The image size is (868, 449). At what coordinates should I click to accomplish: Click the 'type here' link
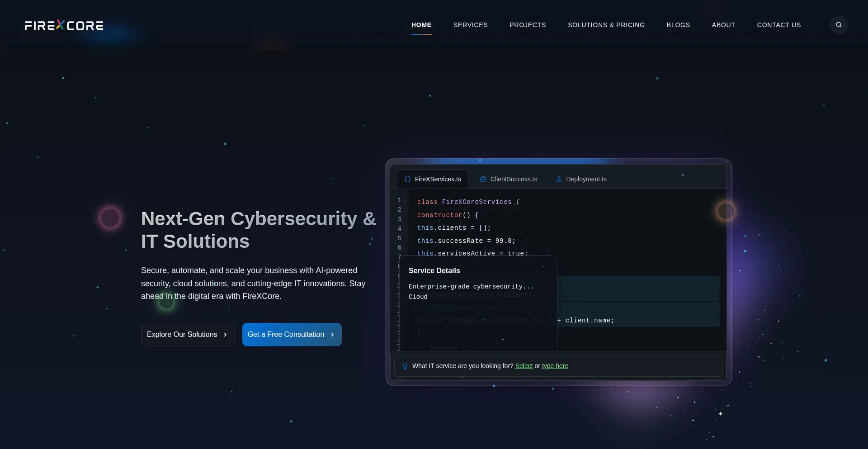click(x=555, y=366)
